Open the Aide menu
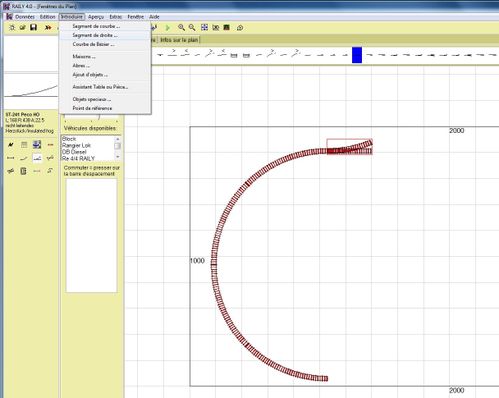The height and width of the screenshot is (398, 499). coord(154,17)
